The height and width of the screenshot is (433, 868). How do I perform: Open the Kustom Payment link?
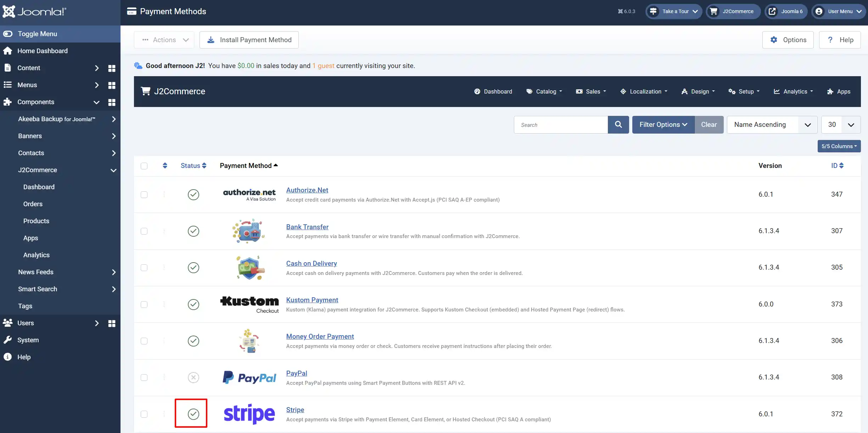point(312,300)
